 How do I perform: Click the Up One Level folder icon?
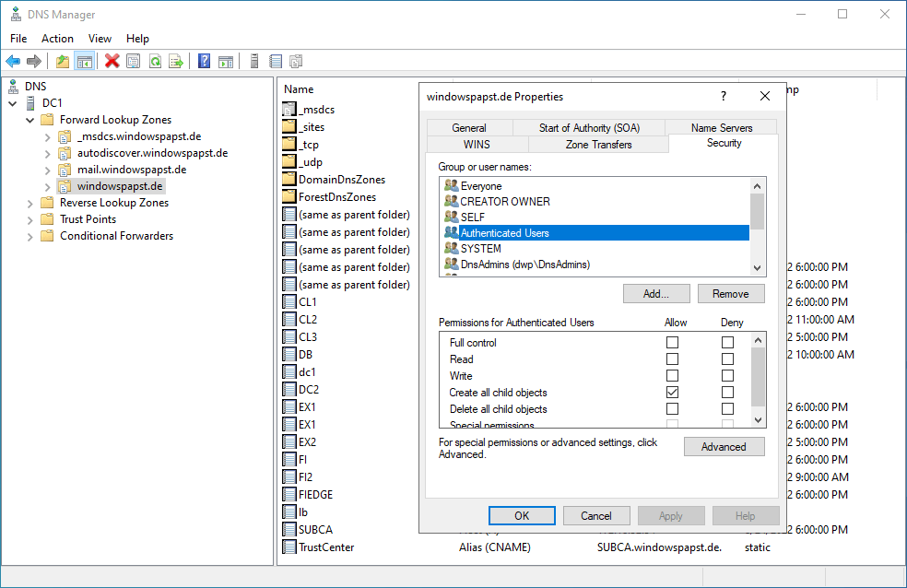point(62,62)
